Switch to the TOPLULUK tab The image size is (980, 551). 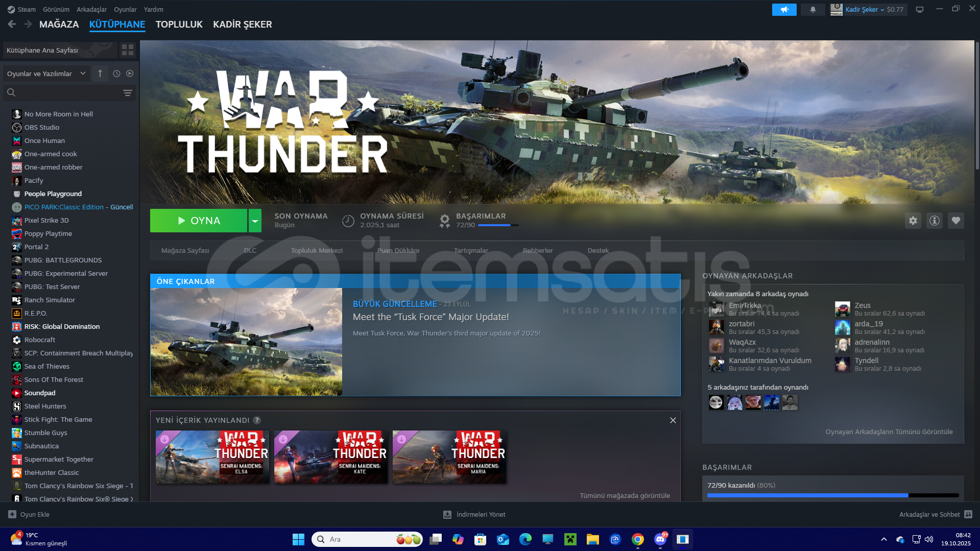pos(179,24)
